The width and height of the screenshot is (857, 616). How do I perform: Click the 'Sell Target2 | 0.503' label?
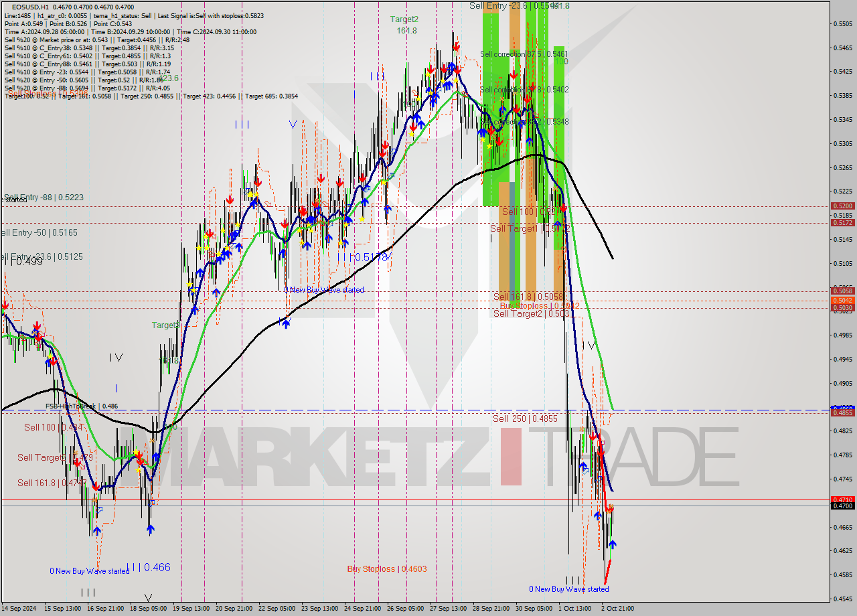pyautogui.click(x=531, y=313)
